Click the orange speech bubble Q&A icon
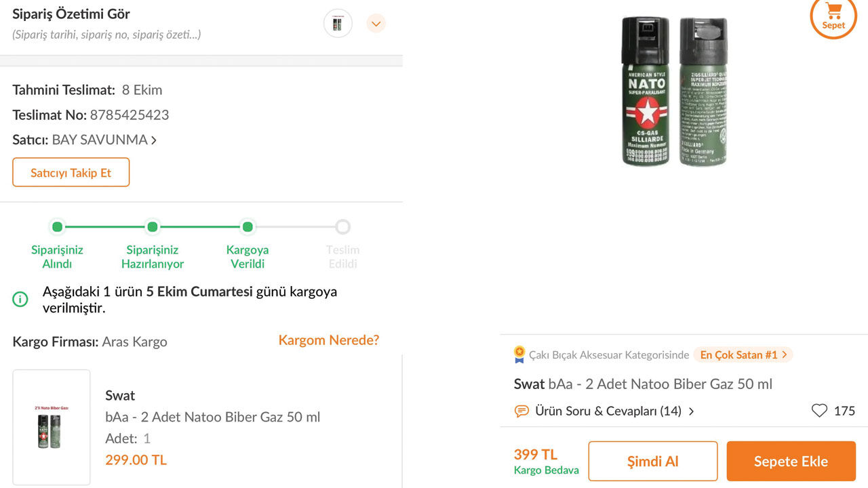This screenshot has height=488, width=868. point(521,411)
